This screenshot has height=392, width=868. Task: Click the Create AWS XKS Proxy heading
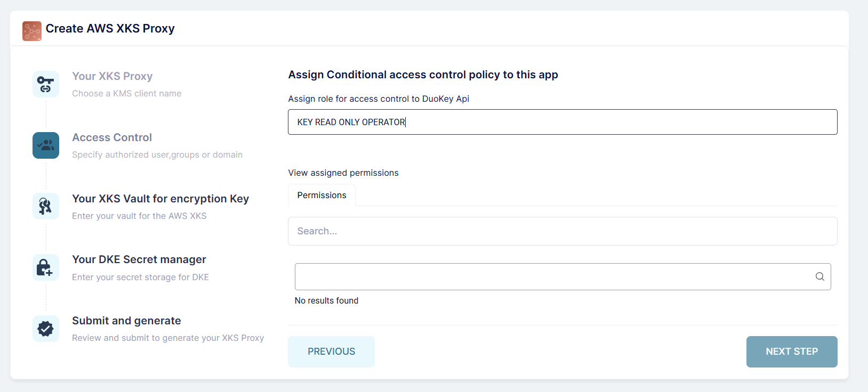tap(110, 29)
